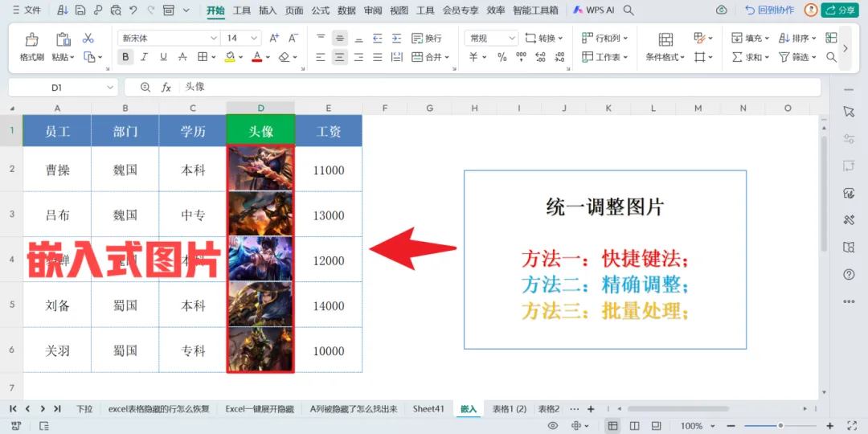Click the currency (¥) format icon

pyautogui.click(x=474, y=56)
